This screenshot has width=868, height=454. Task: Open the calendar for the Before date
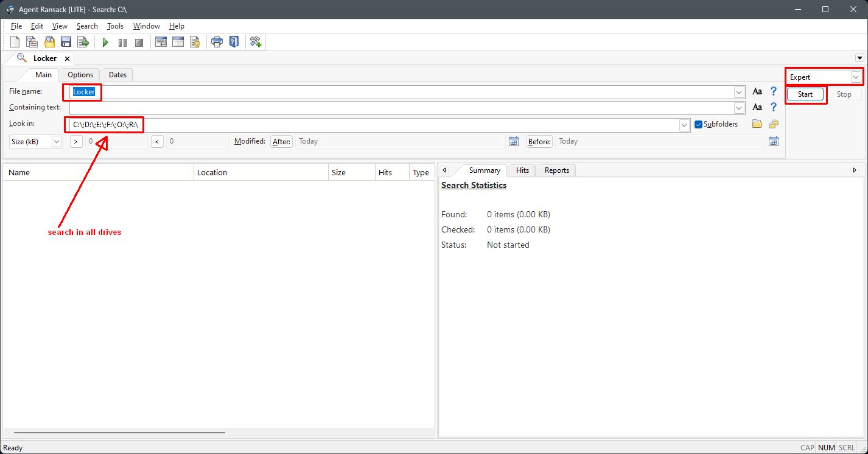774,141
